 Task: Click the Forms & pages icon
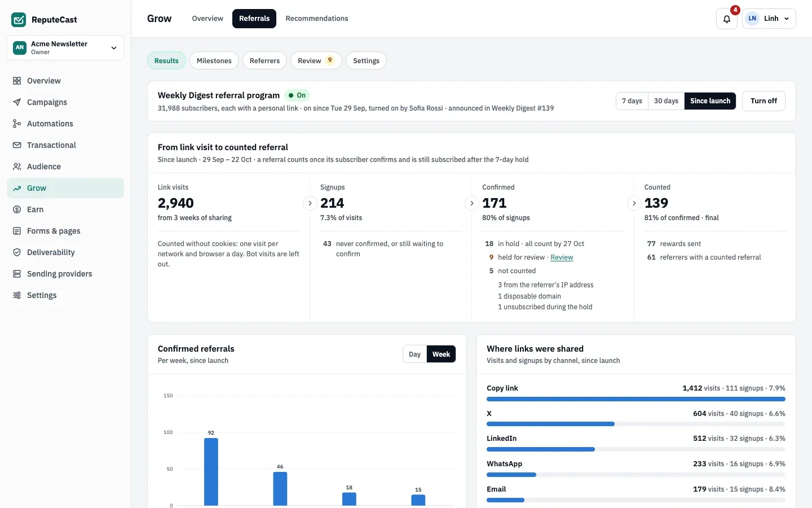[17, 231]
